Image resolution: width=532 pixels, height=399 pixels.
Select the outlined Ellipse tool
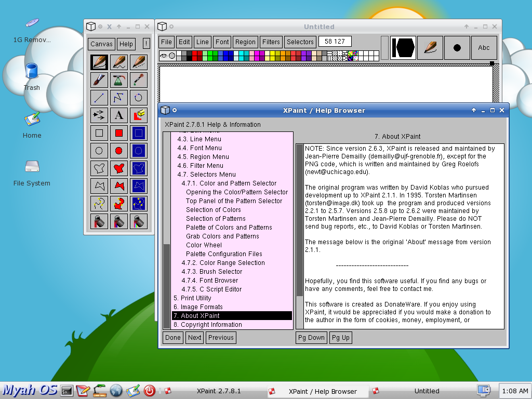point(99,151)
